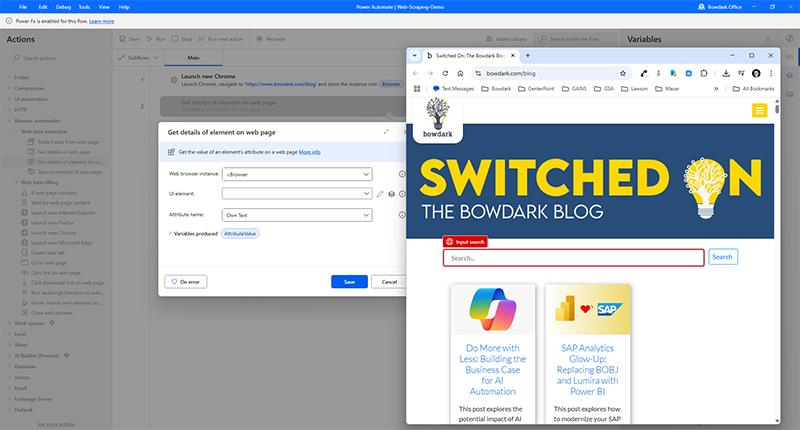Click the media control icon in Chrome toolbar
Viewport: 800px width, 430px height.
[x=741, y=73]
